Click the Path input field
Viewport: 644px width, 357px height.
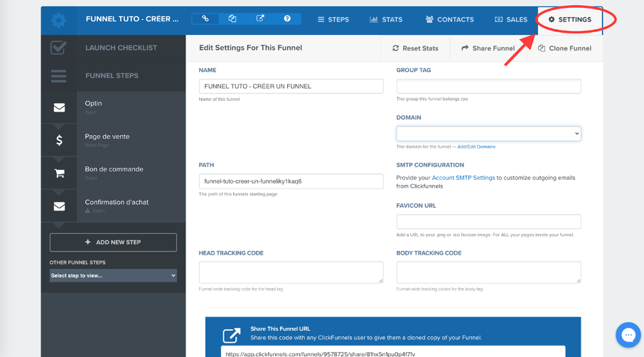291,181
